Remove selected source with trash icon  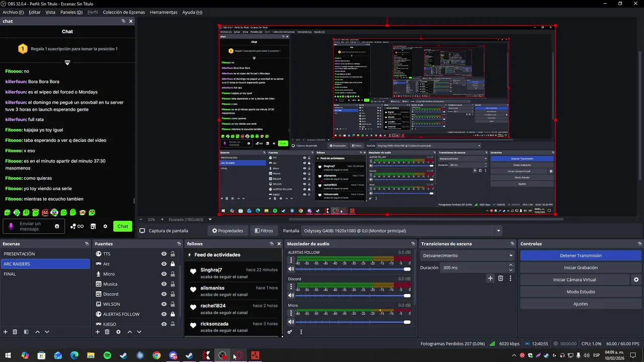pos(108,332)
